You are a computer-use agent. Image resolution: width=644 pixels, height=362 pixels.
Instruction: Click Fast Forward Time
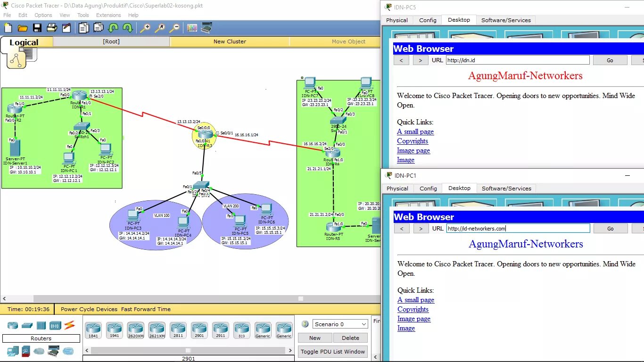(x=146, y=309)
